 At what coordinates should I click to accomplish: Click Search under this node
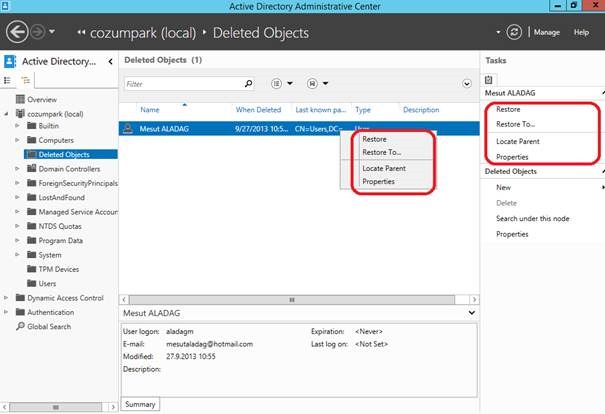point(532,218)
